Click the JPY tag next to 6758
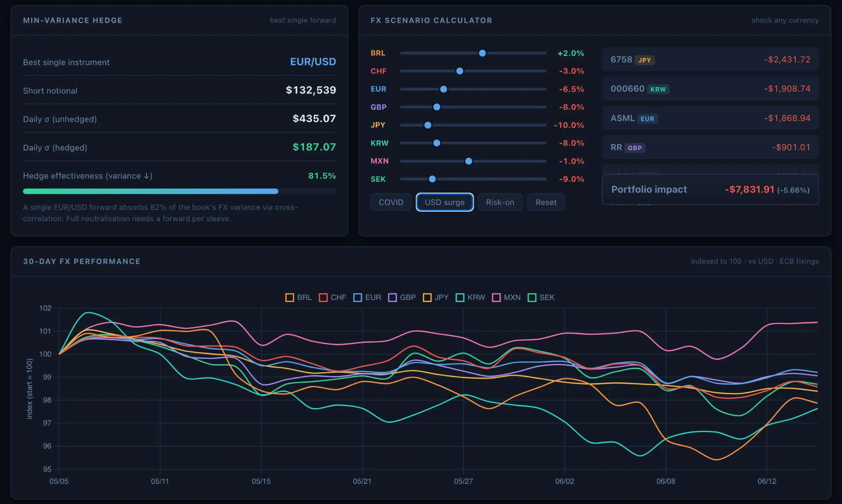 645,60
